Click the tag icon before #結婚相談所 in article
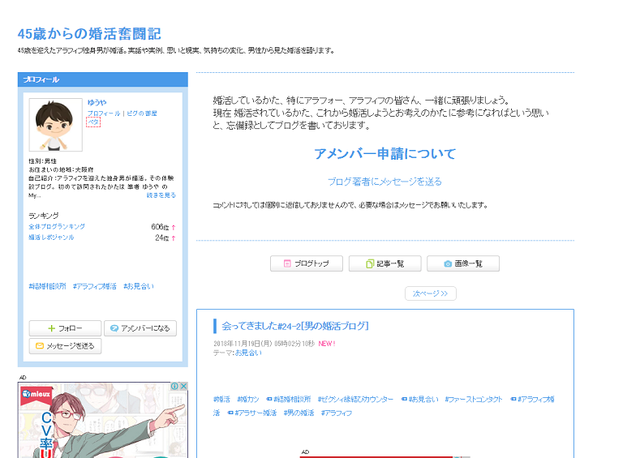Image resolution: width=640 pixels, height=458 pixels. coord(269,399)
